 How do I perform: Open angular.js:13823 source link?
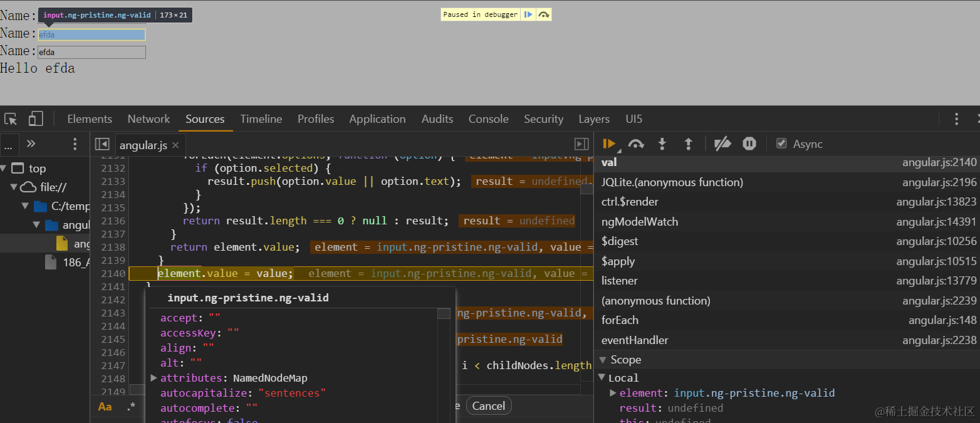936,202
